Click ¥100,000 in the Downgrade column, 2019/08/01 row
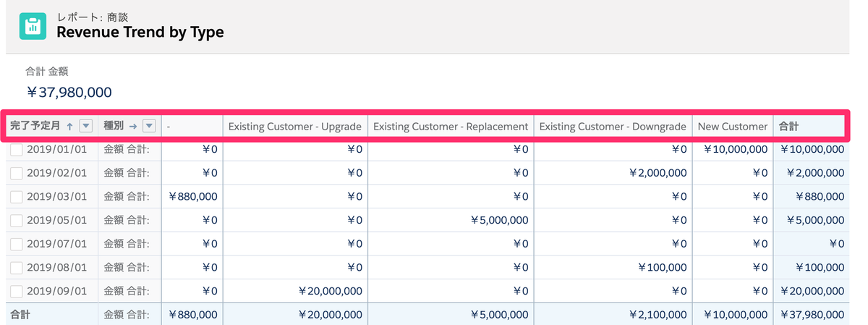Viewport: 868px width, 325px height. [x=662, y=268]
